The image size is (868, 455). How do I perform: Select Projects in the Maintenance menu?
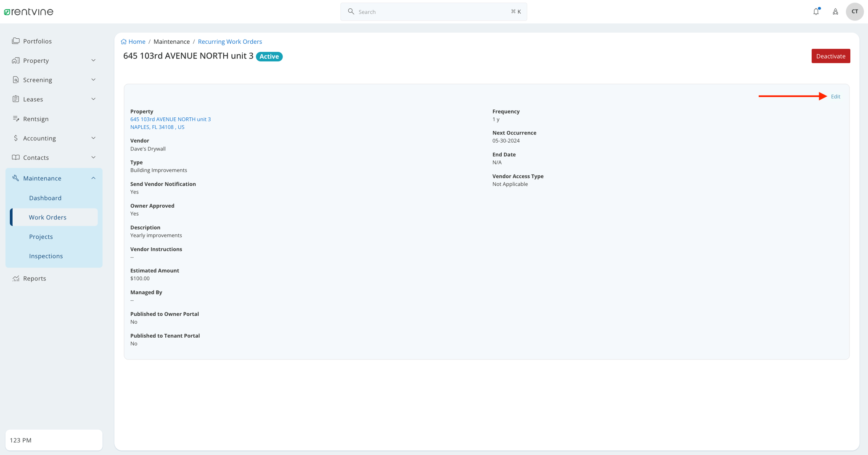click(x=41, y=236)
